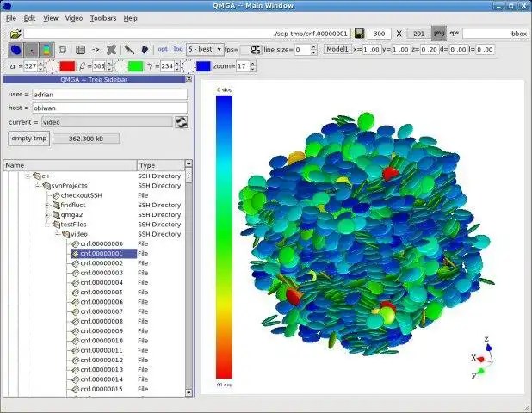Screen dimensions: 532x413
Task: Click the alpha rotation dial
Action: click(52, 66)
